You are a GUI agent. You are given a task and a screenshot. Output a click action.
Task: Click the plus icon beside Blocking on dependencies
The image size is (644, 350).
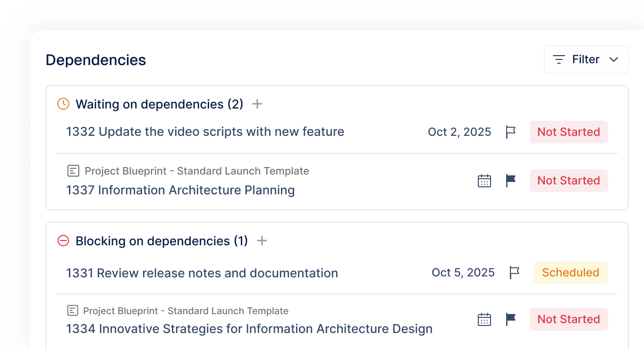point(262,241)
